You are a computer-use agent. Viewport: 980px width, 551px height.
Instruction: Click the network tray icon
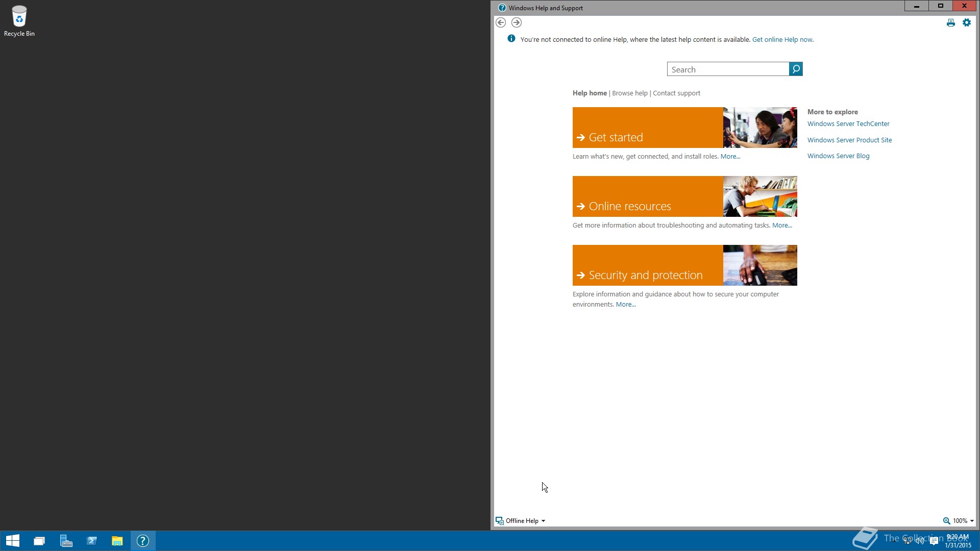pos(908,541)
